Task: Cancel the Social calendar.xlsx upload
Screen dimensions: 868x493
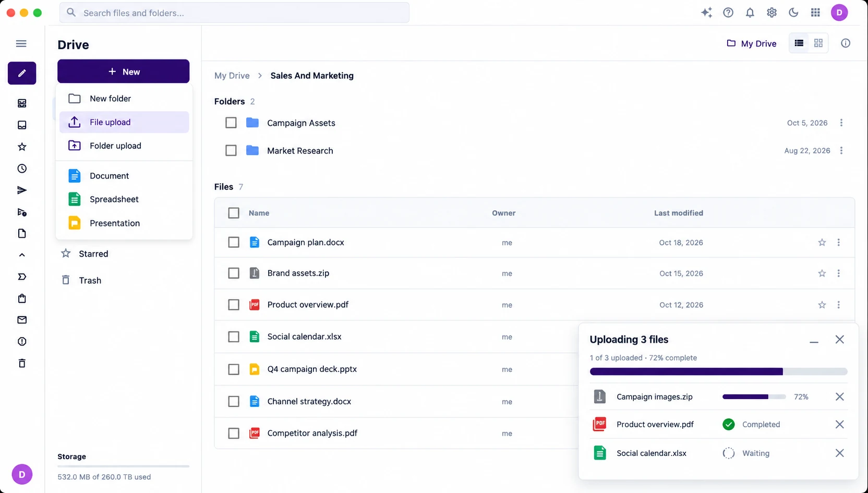Action: click(840, 453)
